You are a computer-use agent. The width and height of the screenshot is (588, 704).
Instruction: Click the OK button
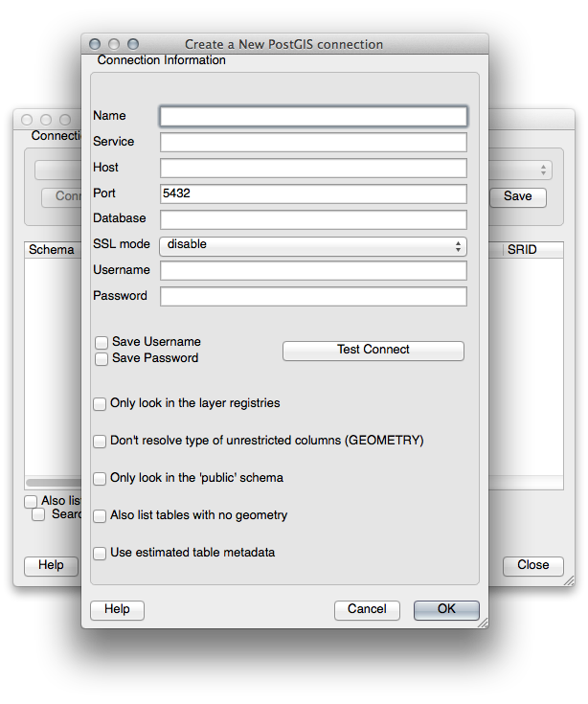446,609
